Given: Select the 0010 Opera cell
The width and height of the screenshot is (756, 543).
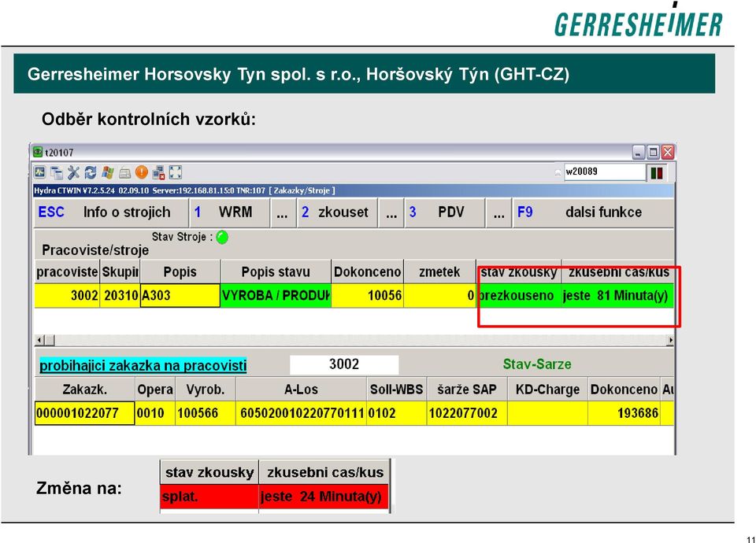Looking at the screenshot, I should [x=155, y=413].
